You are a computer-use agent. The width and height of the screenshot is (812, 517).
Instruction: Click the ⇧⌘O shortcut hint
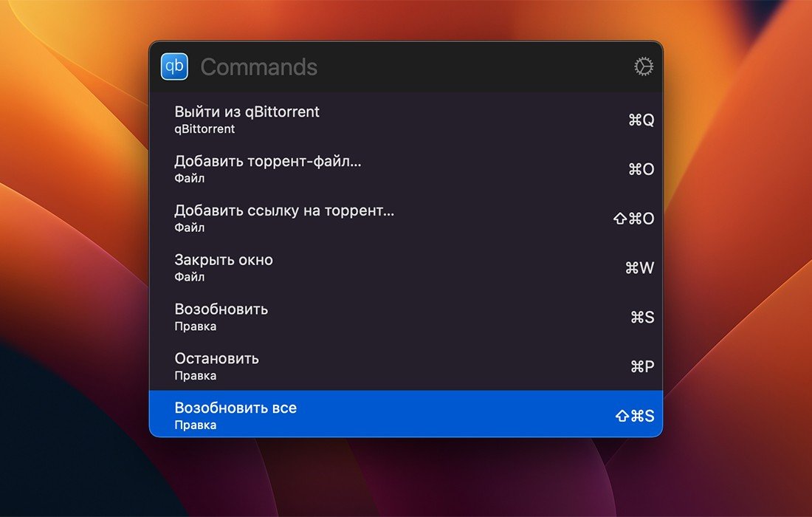click(x=634, y=219)
